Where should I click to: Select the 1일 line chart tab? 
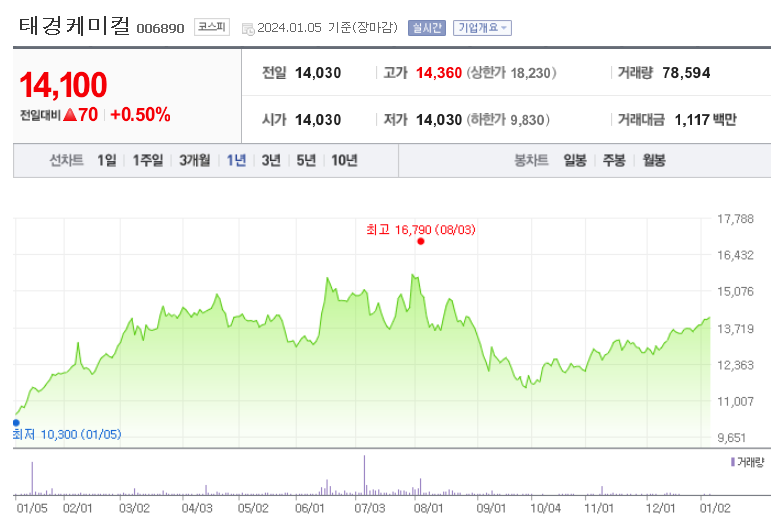click(107, 160)
